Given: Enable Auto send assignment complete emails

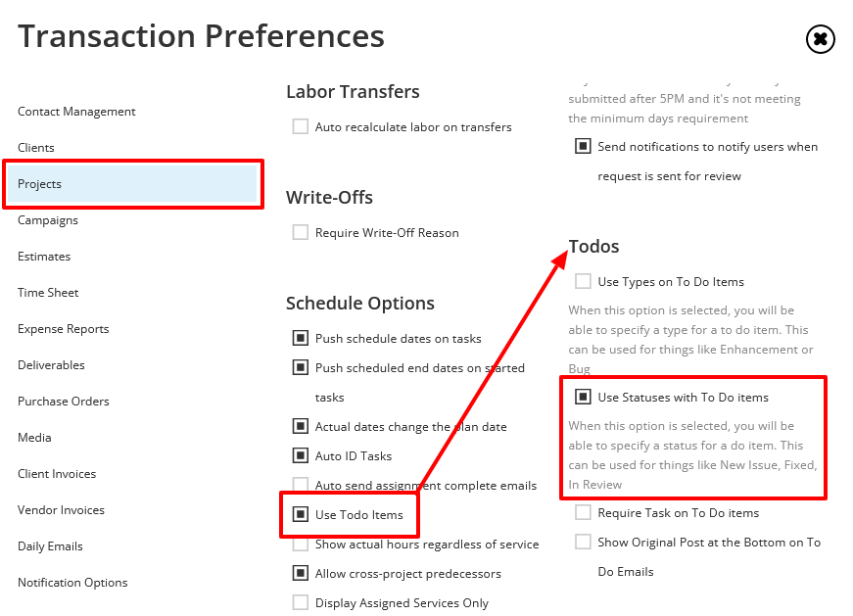Looking at the screenshot, I should click(x=301, y=485).
